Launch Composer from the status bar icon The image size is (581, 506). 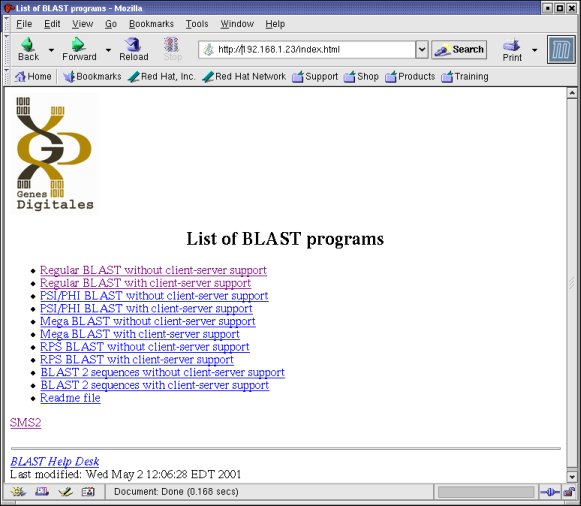65,492
